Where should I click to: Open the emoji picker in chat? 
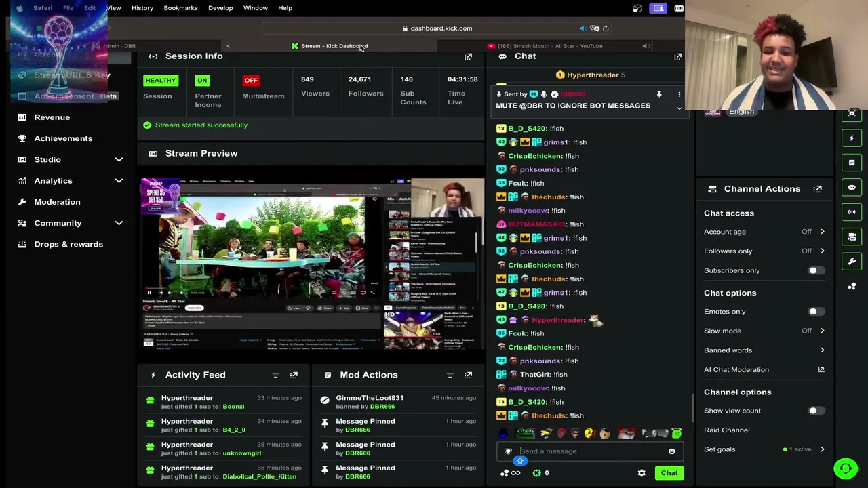[671, 451]
